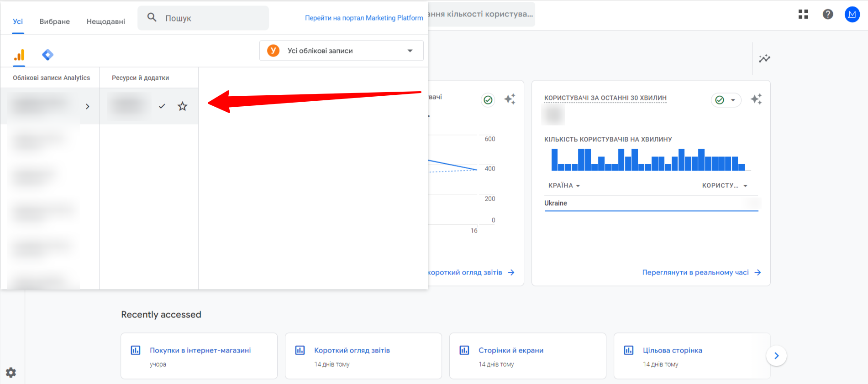Screen dimensions: 868x384
Task: Click the orange У account badge
Action: (x=273, y=51)
